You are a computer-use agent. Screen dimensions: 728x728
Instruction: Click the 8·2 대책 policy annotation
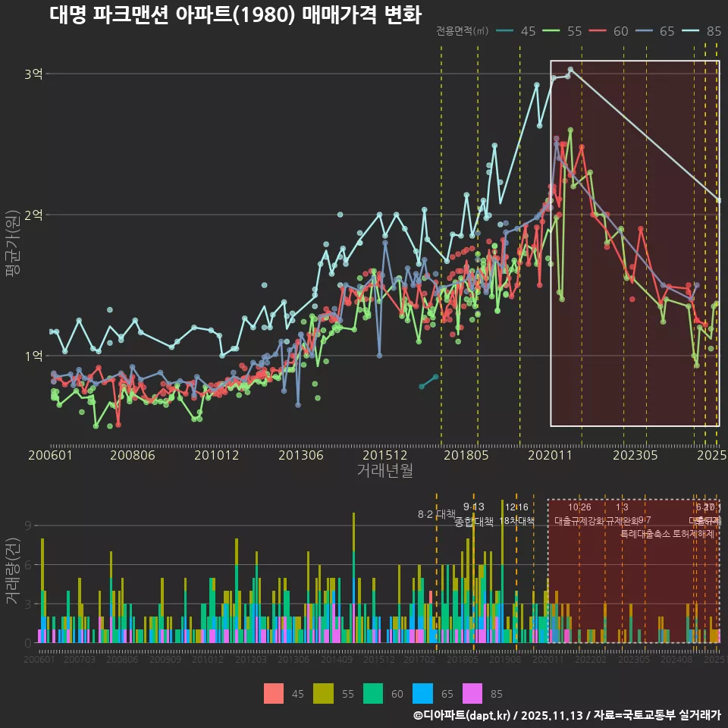click(436, 514)
